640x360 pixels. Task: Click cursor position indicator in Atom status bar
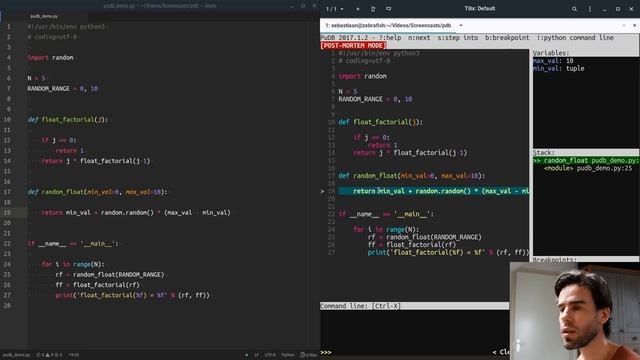[73, 355]
